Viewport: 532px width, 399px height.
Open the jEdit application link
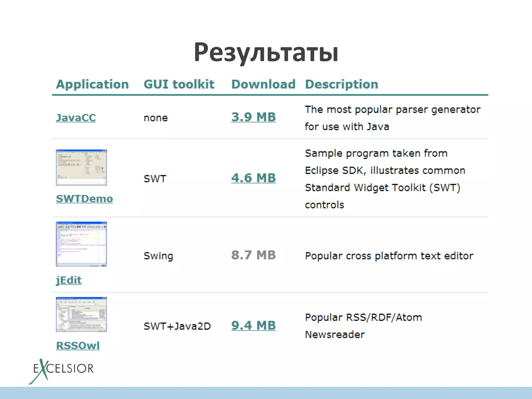pyautogui.click(x=69, y=280)
